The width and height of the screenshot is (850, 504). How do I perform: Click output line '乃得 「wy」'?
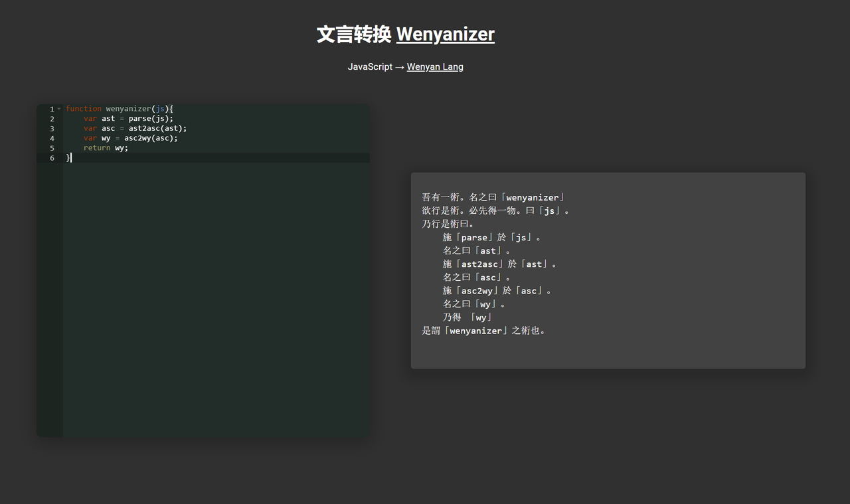468,317
